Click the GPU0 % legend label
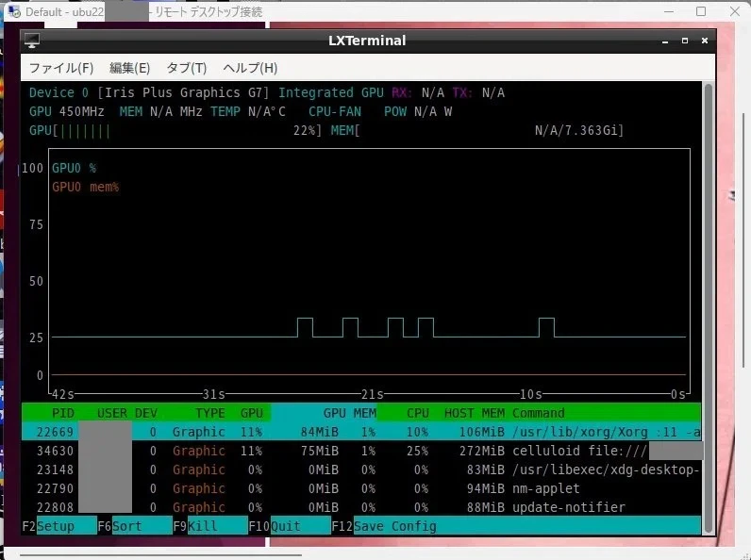 coord(74,168)
